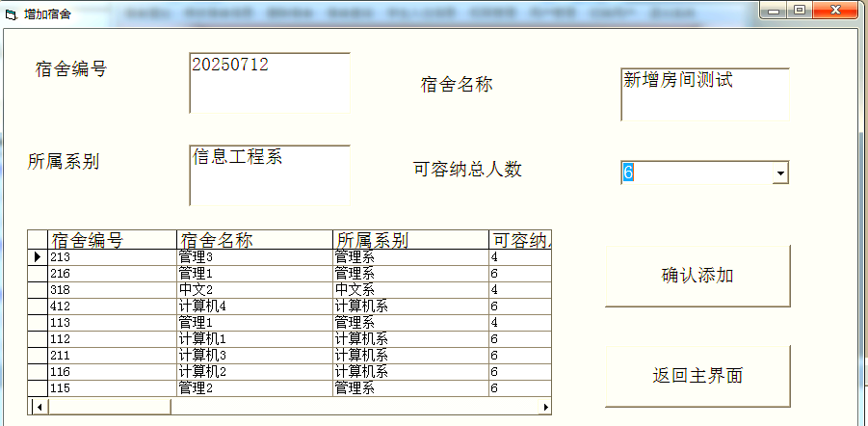The height and width of the screenshot is (426, 868).
Task: Click the 返回主界面 button
Action: pos(697,376)
